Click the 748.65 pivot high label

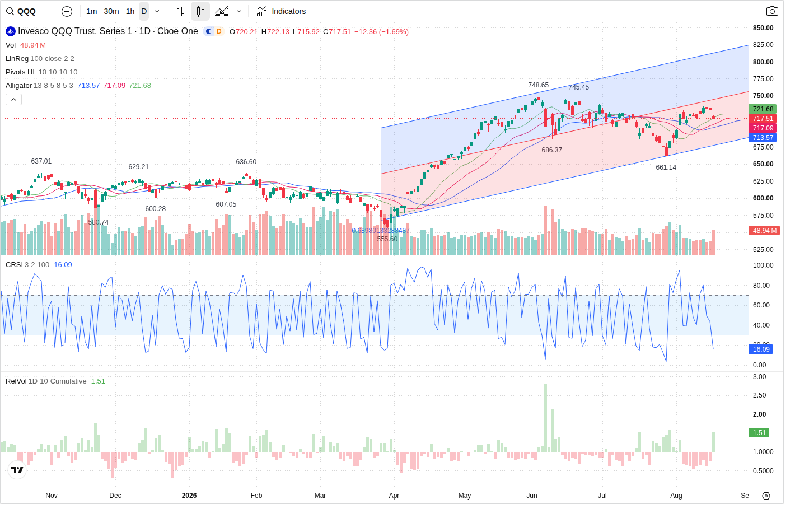pos(539,85)
